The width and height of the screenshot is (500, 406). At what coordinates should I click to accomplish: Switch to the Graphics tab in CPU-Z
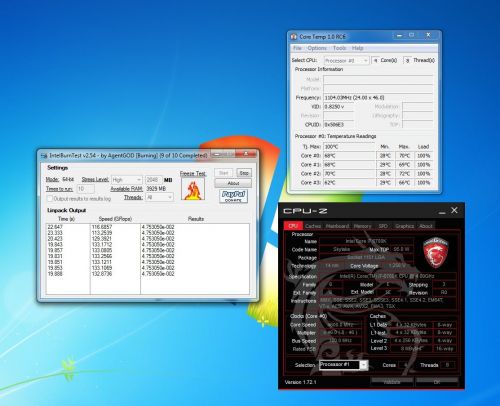click(x=404, y=226)
